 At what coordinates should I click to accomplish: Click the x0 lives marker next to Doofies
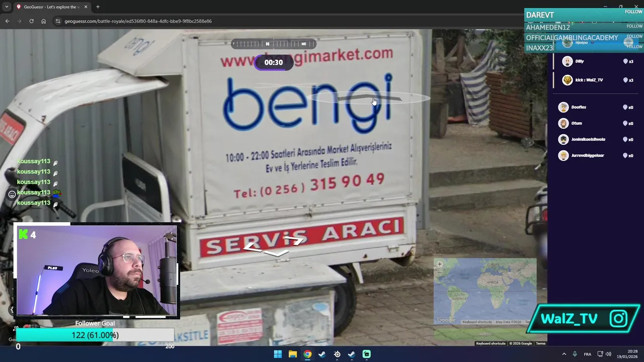pyautogui.click(x=628, y=107)
